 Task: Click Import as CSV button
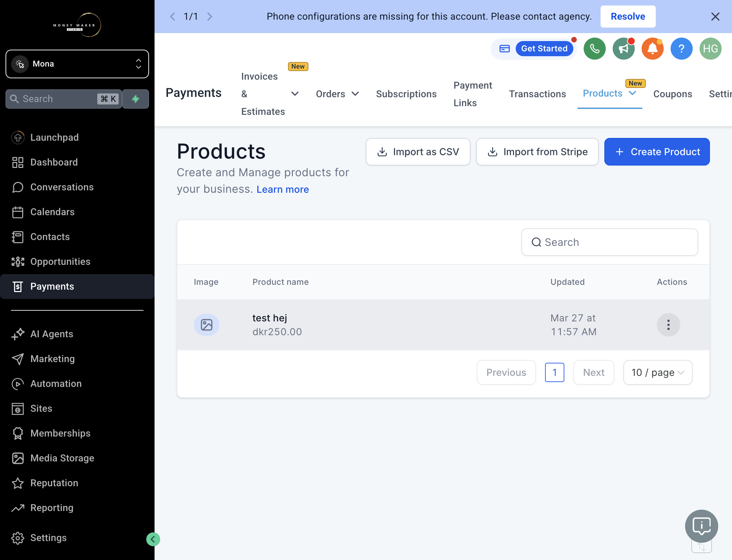pyautogui.click(x=418, y=152)
